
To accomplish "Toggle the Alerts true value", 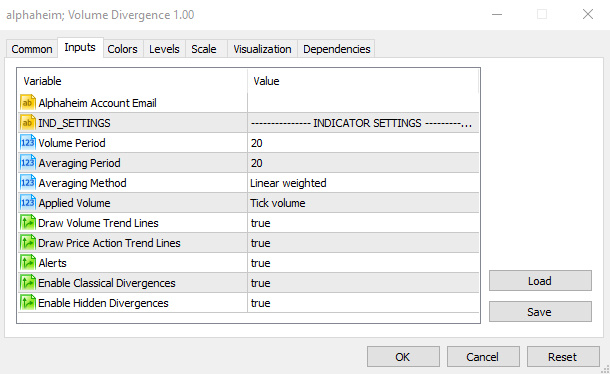I will tap(363, 263).
